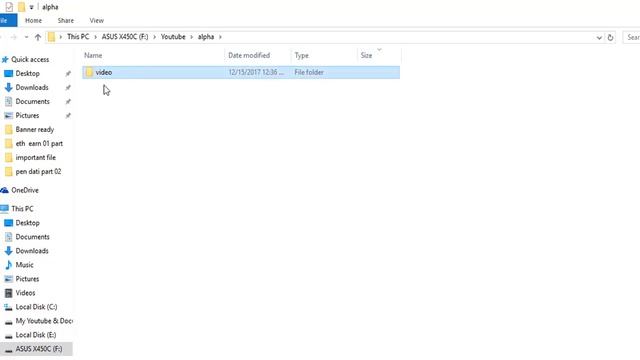Image resolution: width=640 pixels, height=360 pixels.
Task: Open the 'eth earn 01 part' folder
Action: coord(39,143)
